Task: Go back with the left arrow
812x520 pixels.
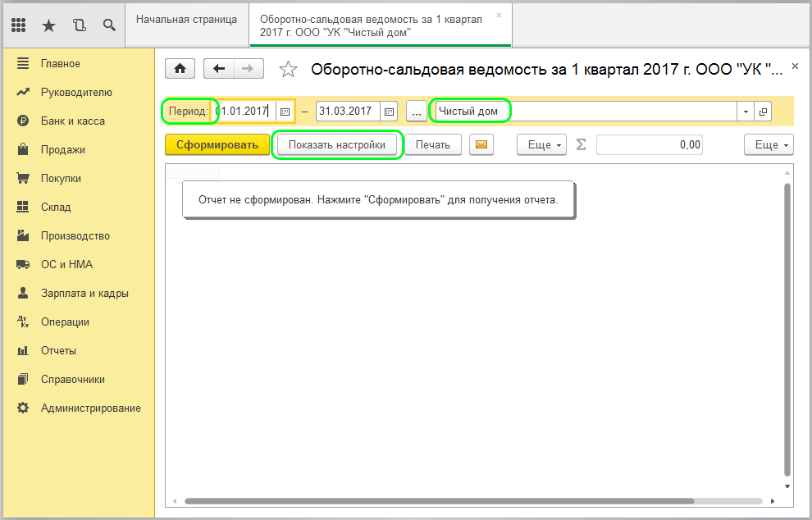Action: click(x=219, y=69)
